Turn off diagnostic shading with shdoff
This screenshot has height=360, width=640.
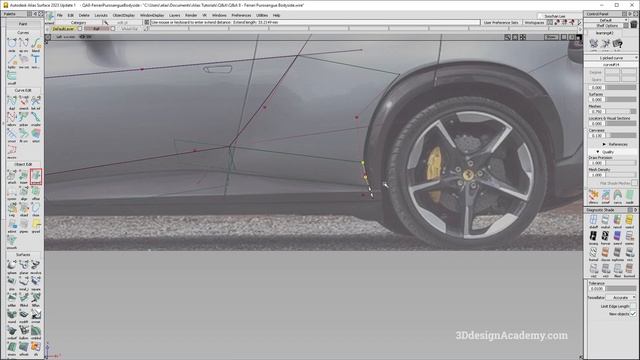click(x=593, y=222)
